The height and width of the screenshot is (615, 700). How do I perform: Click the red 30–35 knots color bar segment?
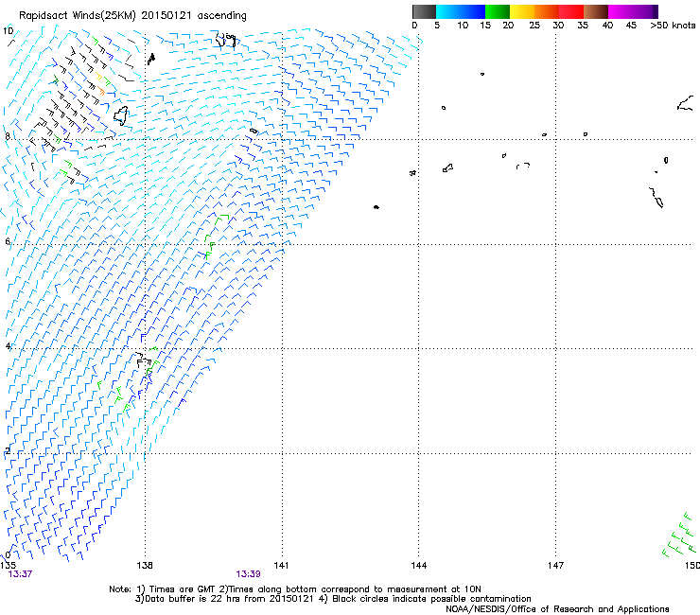pyautogui.click(x=571, y=11)
